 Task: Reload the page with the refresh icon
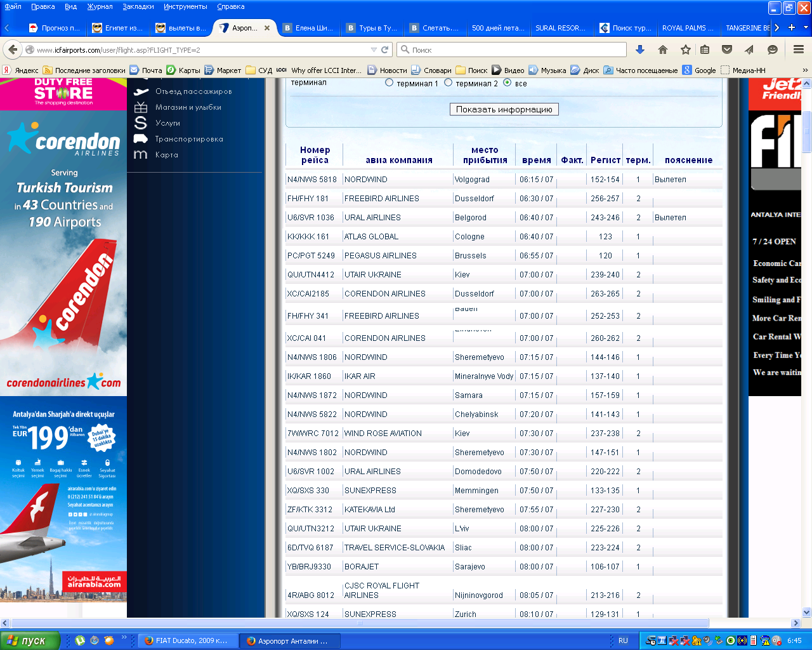coord(384,50)
